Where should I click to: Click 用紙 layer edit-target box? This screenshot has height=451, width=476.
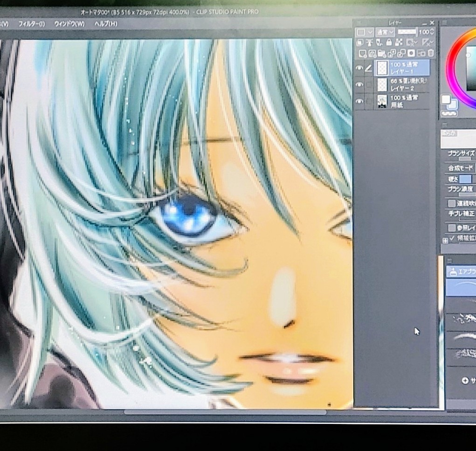(x=368, y=101)
